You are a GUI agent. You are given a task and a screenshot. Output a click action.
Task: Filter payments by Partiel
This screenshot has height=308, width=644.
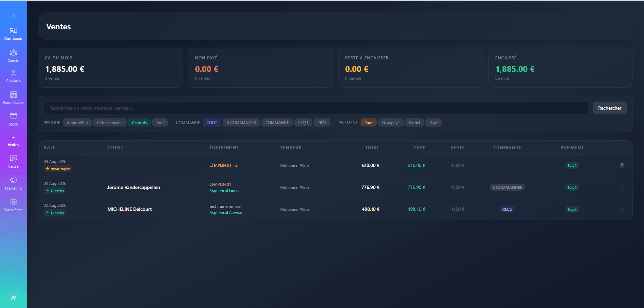pos(415,122)
